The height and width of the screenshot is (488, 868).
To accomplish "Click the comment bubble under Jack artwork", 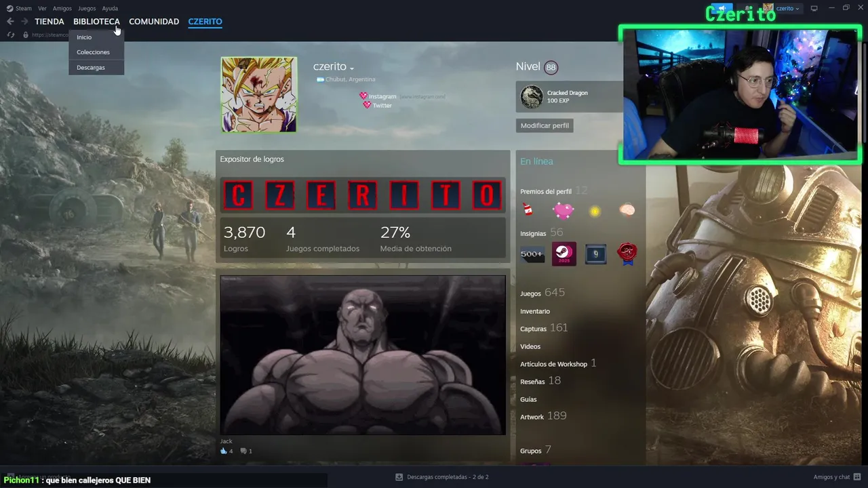I will point(243,451).
